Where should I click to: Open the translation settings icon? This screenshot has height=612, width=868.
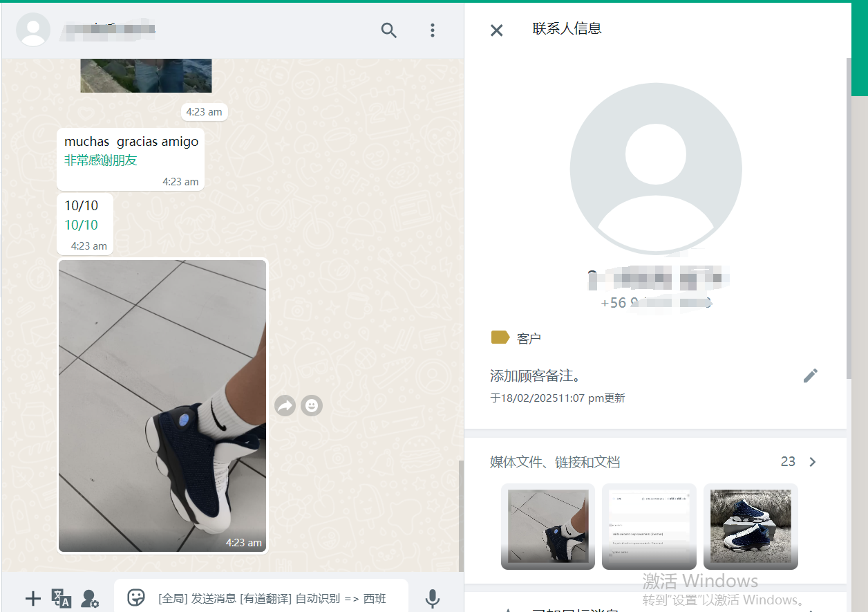(x=62, y=598)
